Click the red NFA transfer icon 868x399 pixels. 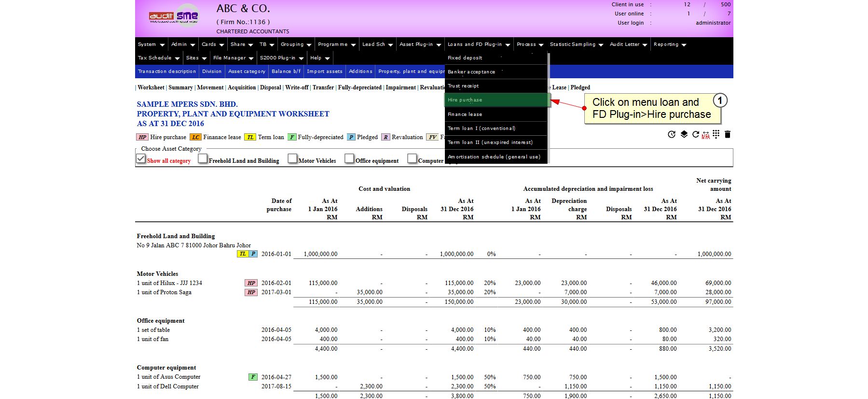coord(705,135)
